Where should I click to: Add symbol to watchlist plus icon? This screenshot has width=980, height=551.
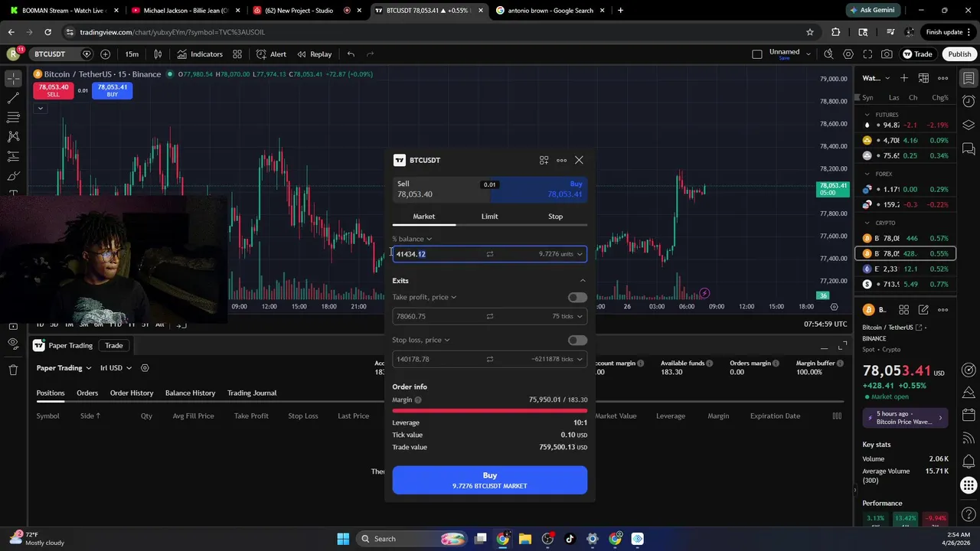point(904,78)
